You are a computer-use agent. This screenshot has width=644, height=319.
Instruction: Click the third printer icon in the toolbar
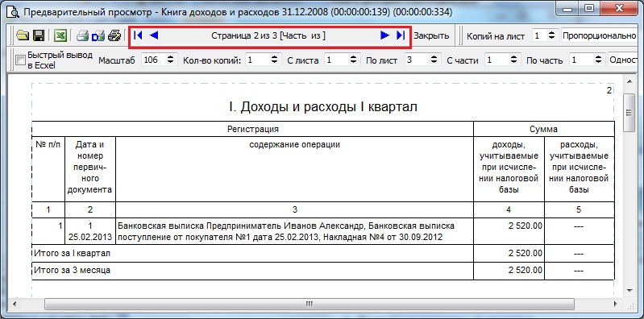tap(114, 35)
